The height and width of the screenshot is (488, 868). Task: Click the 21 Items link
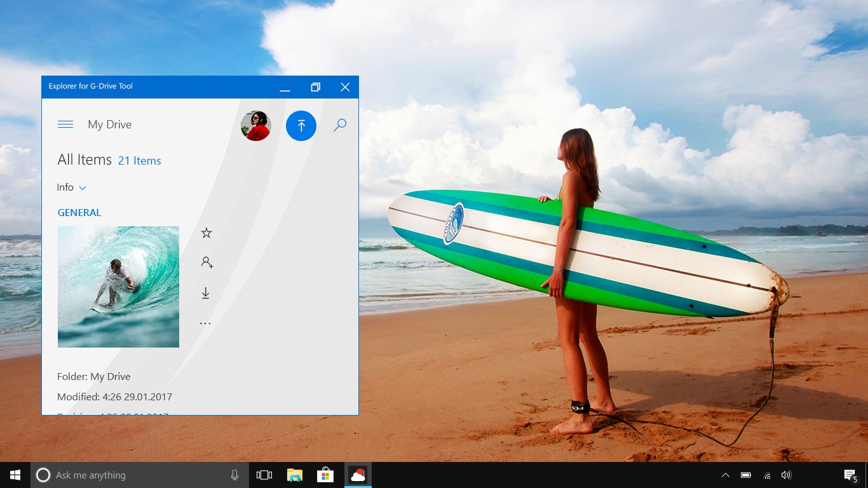click(139, 161)
